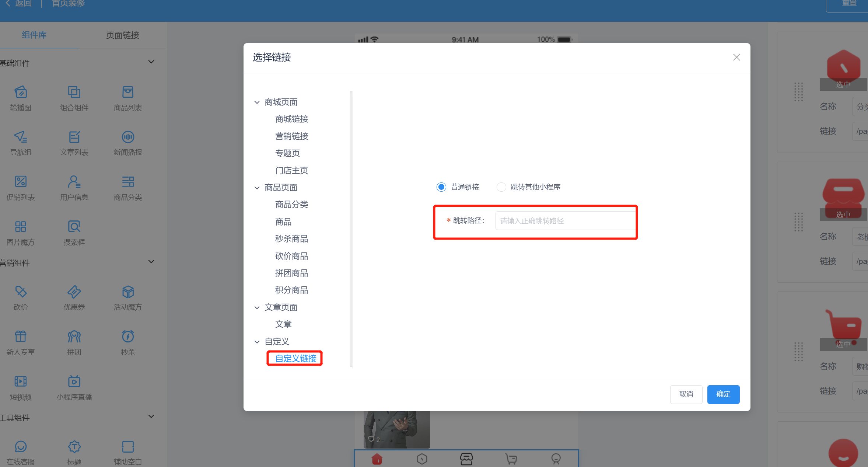This screenshot has height=467, width=868.
Task: Switch to the 组件库 tab
Action: (x=34, y=35)
